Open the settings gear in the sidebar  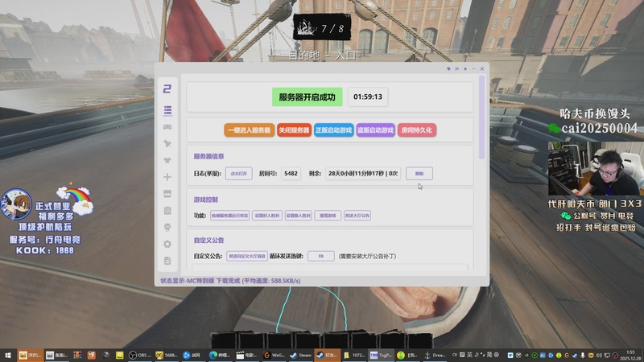tap(167, 244)
